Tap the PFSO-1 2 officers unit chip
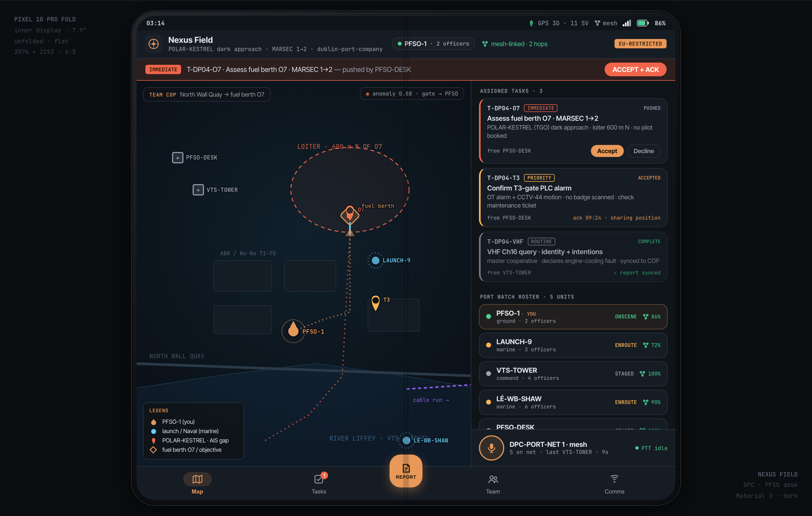 pyautogui.click(x=433, y=44)
